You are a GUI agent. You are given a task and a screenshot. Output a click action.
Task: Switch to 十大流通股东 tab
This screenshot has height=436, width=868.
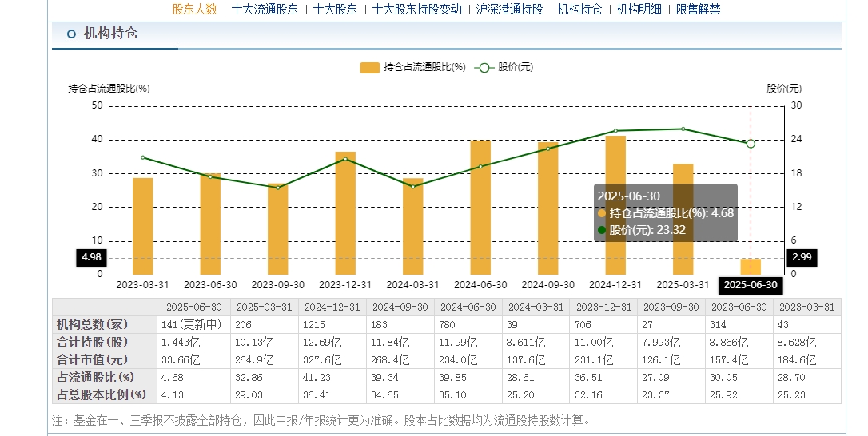coord(265,9)
